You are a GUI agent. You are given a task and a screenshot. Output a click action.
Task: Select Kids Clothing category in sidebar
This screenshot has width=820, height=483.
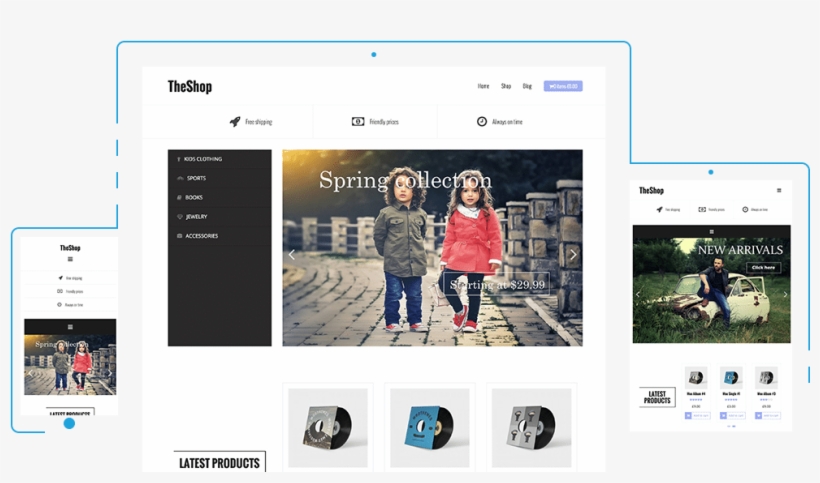(x=220, y=159)
